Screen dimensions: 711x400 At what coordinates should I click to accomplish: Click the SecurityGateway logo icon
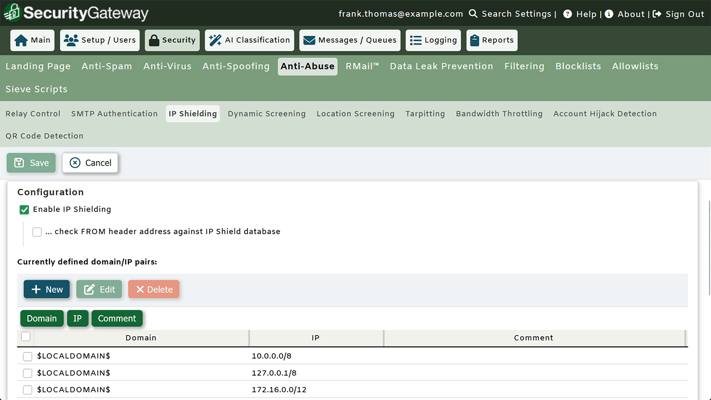click(12, 13)
